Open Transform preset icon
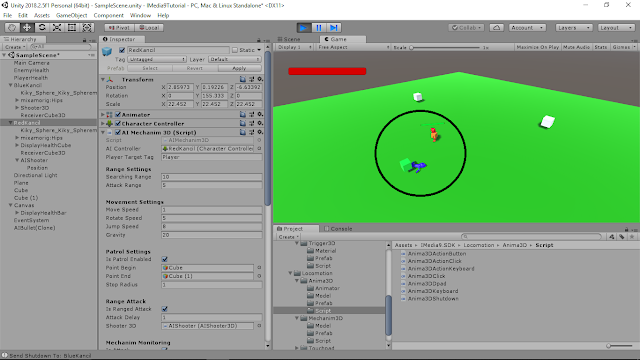The height and width of the screenshot is (360, 640). tap(251, 79)
